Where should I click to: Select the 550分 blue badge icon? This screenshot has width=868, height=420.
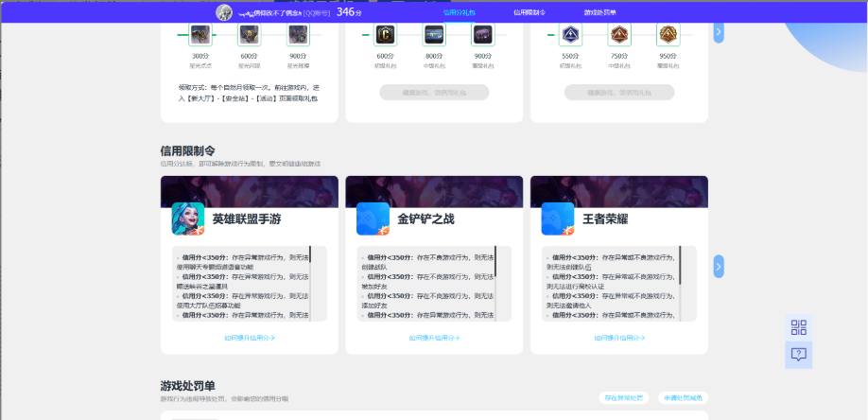(x=569, y=34)
